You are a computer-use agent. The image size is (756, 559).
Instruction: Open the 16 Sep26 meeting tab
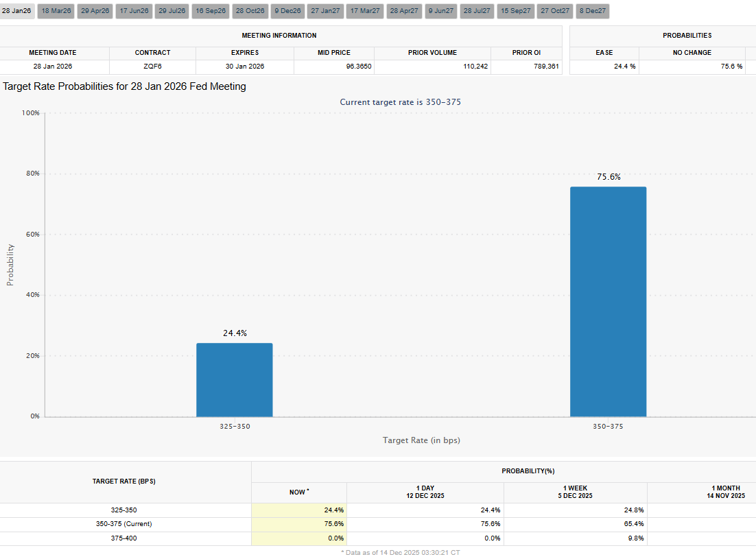pyautogui.click(x=211, y=11)
